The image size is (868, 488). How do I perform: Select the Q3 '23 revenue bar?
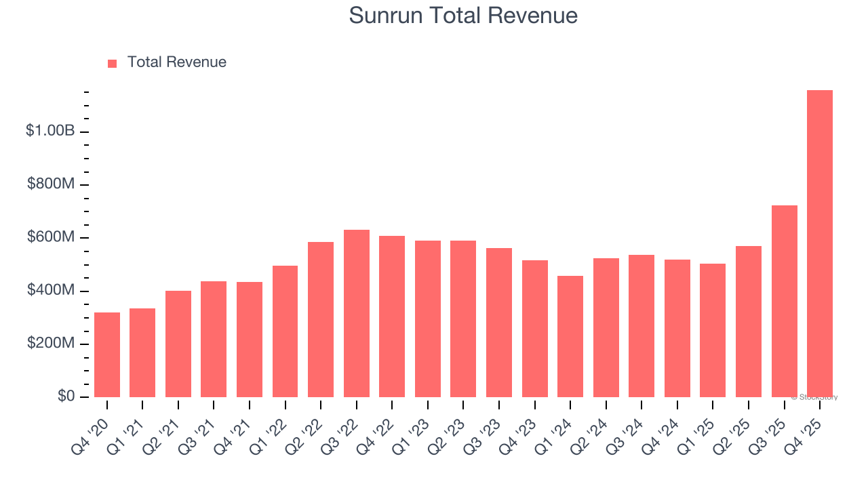pyautogui.click(x=499, y=323)
